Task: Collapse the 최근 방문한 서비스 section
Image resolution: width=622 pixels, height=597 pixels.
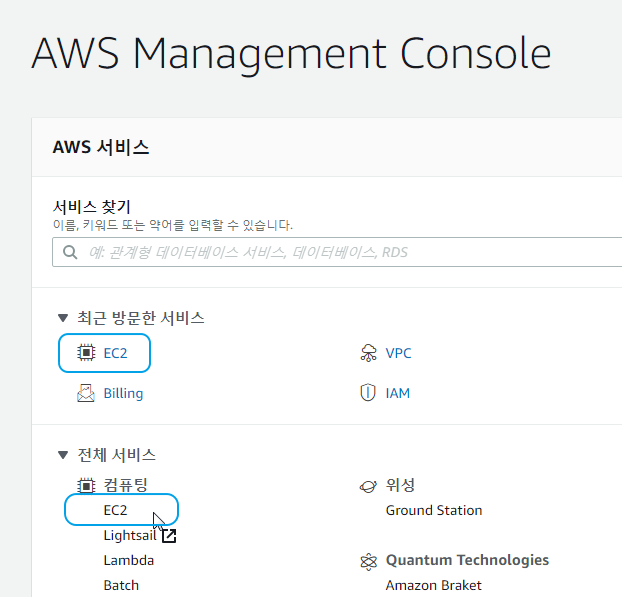Action: [x=63, y=318]
